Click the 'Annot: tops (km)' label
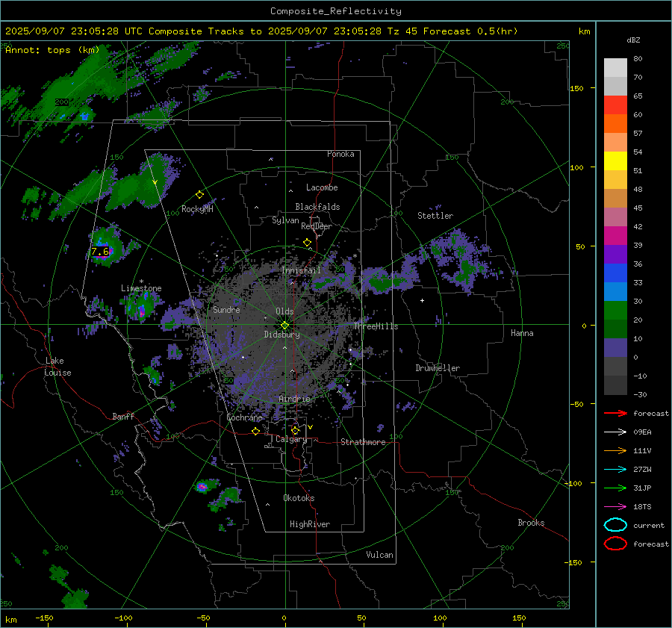672x628 pixels. click(52, 50)
